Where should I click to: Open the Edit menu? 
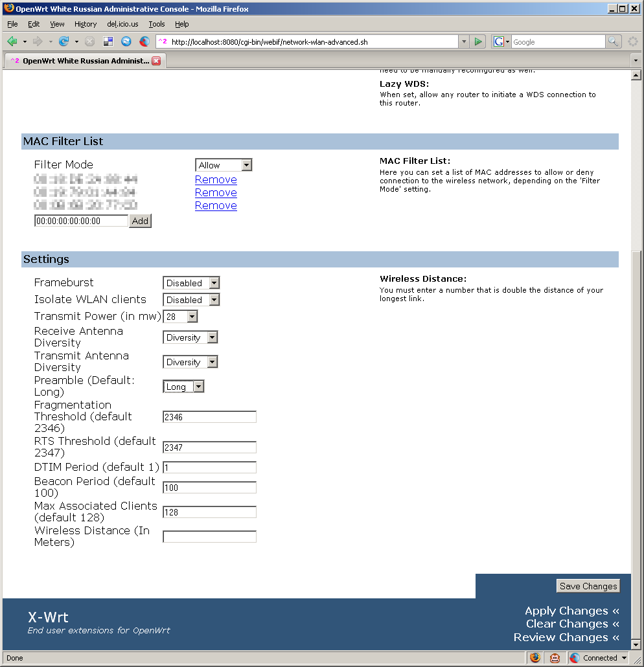click(34, 24)
